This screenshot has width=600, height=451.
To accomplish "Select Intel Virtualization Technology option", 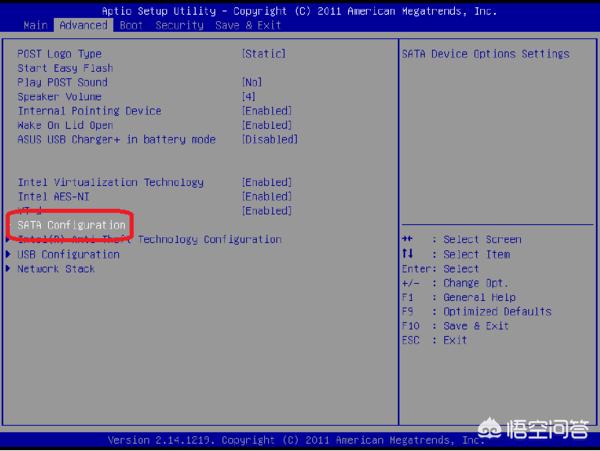I will (x=111, y=182).
